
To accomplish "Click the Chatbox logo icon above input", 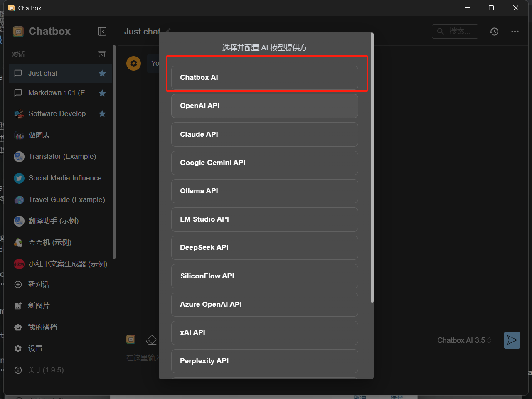I will point(131,340).
